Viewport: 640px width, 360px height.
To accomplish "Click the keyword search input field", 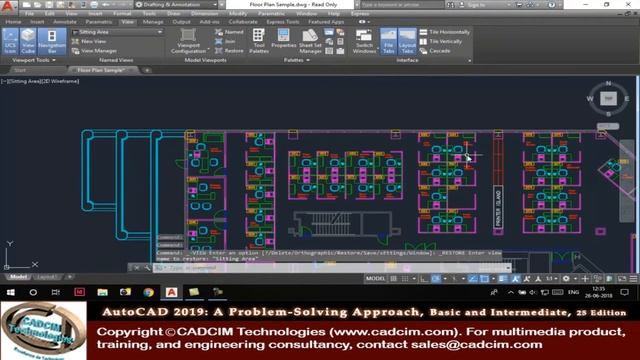I will coord(402,5).
